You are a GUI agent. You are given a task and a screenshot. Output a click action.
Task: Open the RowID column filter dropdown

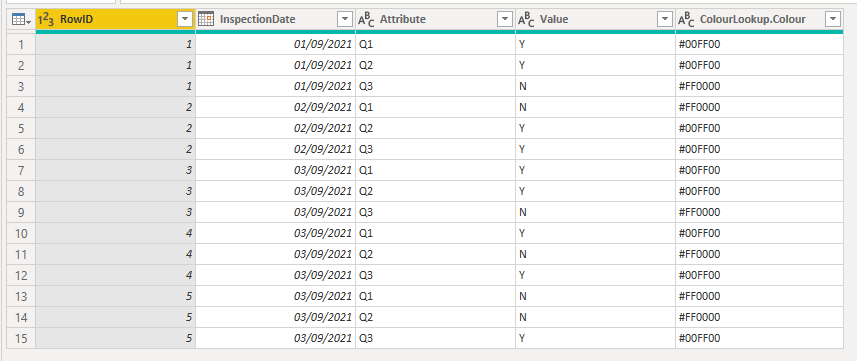tap(185, 20)
